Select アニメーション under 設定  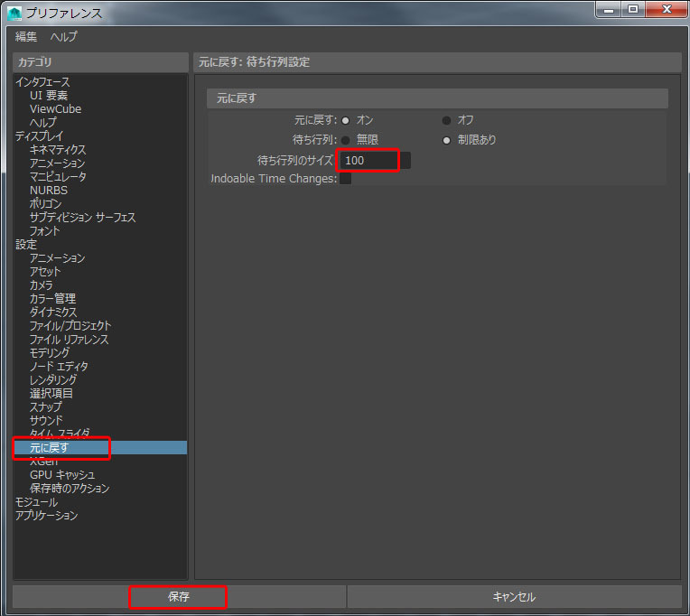click(x=57, y=258)
